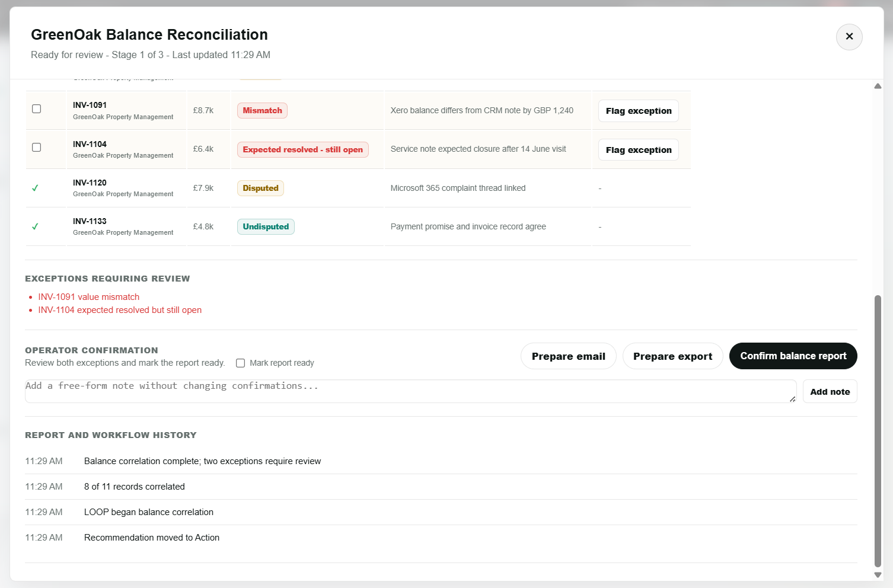Click the Ready for review stage subtitle
This screenshot has width=893, height=588.
[151, 55]
